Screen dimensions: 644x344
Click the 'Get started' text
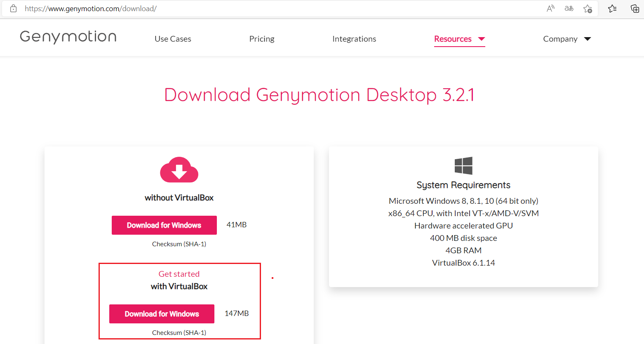click(x=179, y=274)
